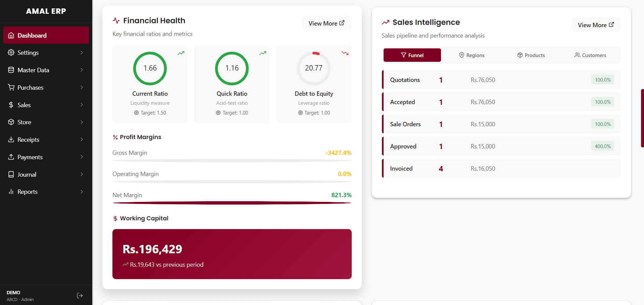Click the Reports bar chart icon
The image size is (644, 305).
11,191
